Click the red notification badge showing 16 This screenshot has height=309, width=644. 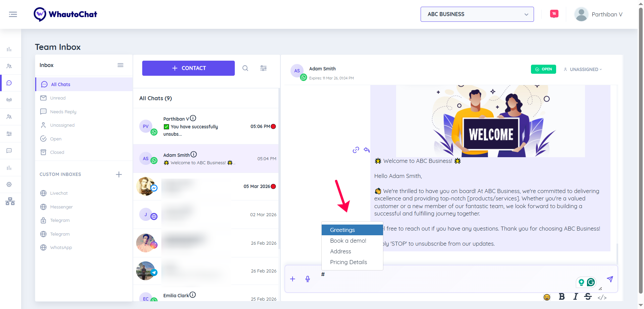tap(554, 14)
